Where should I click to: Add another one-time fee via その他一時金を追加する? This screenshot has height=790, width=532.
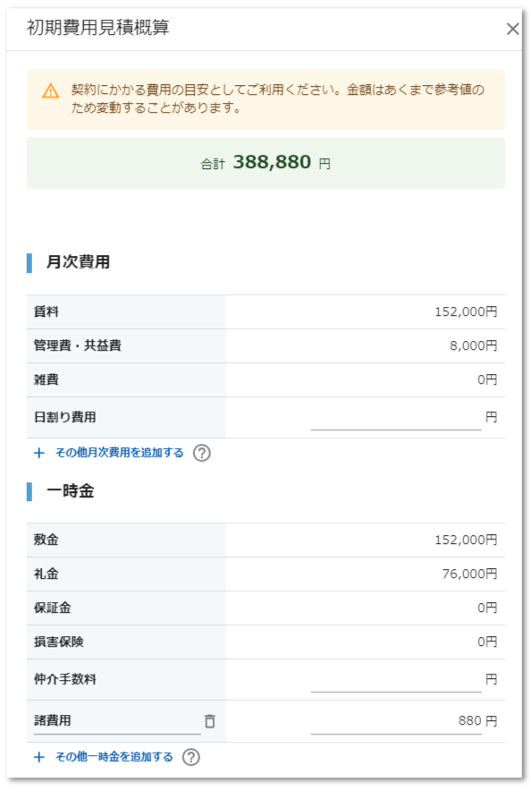pyautogui.click(x=114, y=757)
